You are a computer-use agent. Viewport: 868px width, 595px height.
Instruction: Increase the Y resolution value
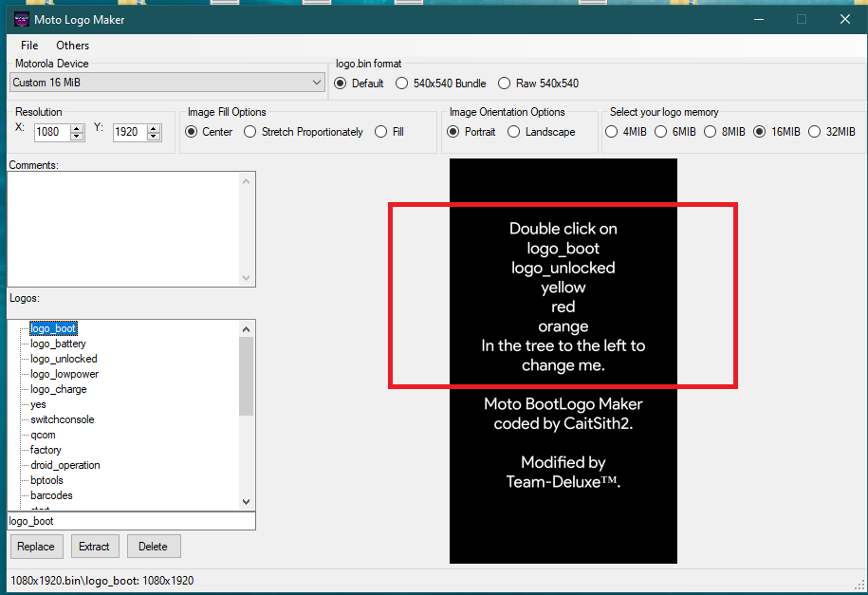[154, 128]
